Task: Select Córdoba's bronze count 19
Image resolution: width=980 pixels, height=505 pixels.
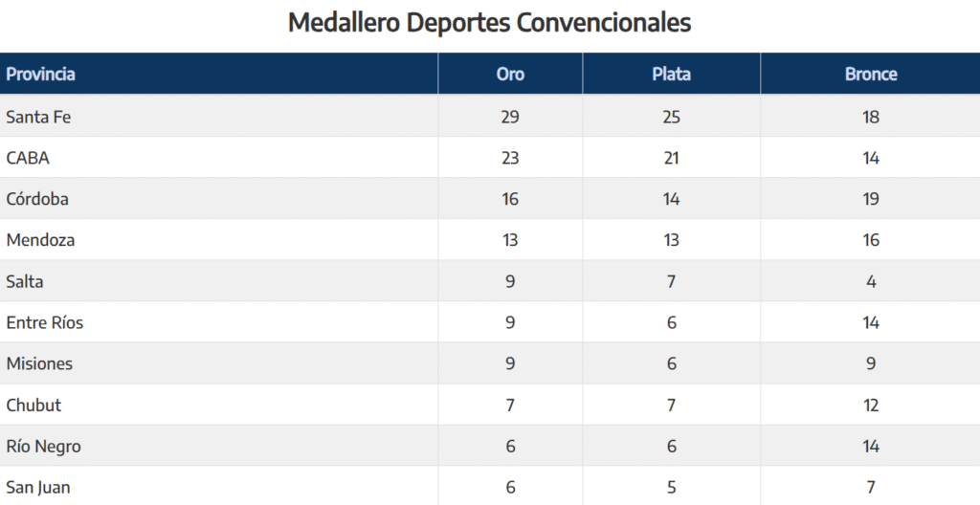Action: 871,199
